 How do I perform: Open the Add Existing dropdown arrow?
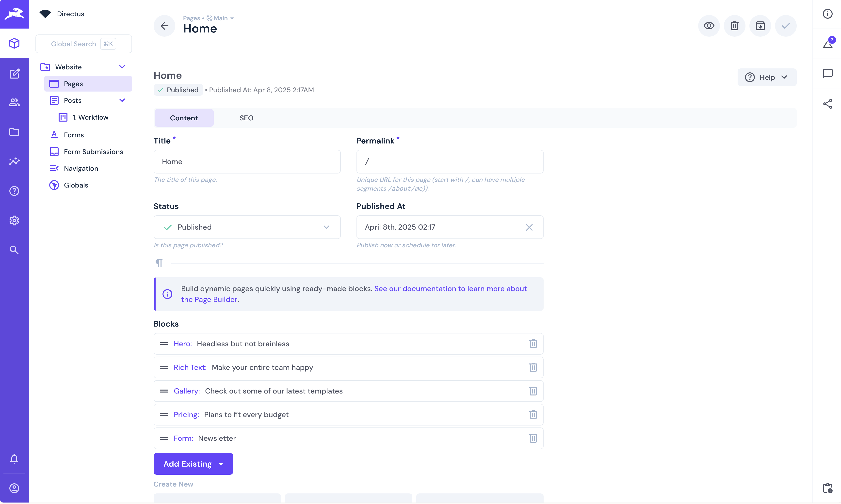click(221, 464)
